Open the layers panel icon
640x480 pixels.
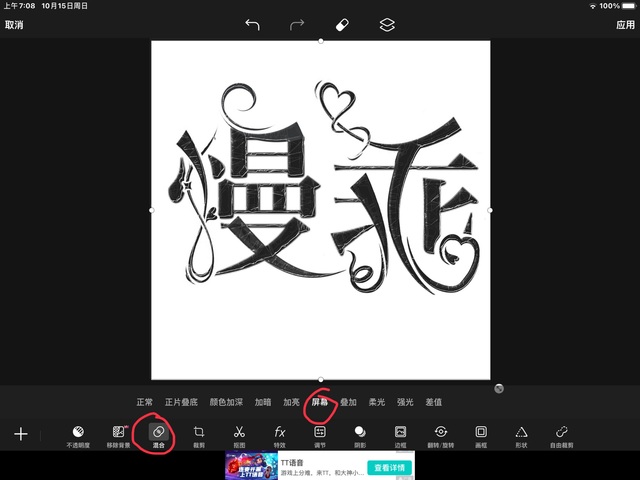tap(387, 24)
